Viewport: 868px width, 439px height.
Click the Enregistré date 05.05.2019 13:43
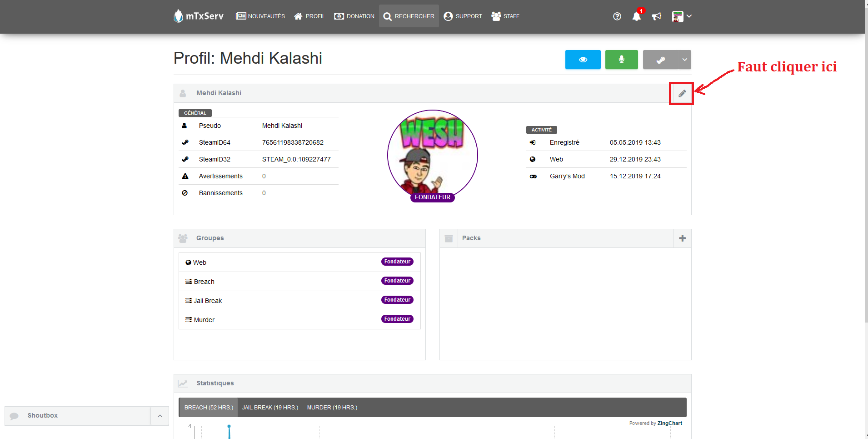pos(635,142)
